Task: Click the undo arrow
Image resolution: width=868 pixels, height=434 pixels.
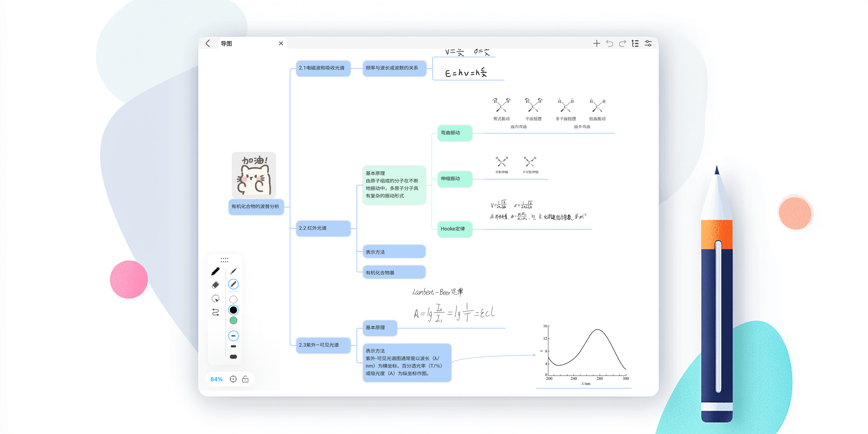Action: coord(609,44)
